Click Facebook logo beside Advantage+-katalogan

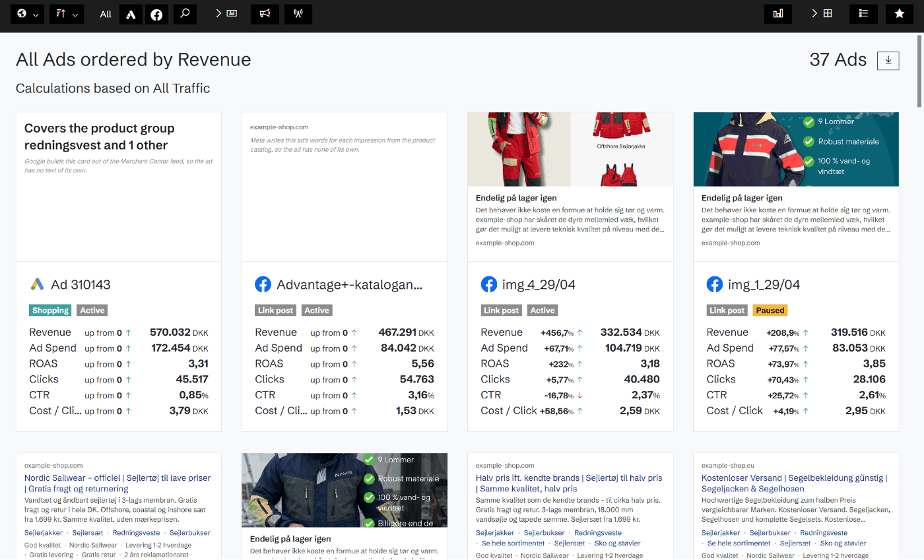click(x=263, y=284)
